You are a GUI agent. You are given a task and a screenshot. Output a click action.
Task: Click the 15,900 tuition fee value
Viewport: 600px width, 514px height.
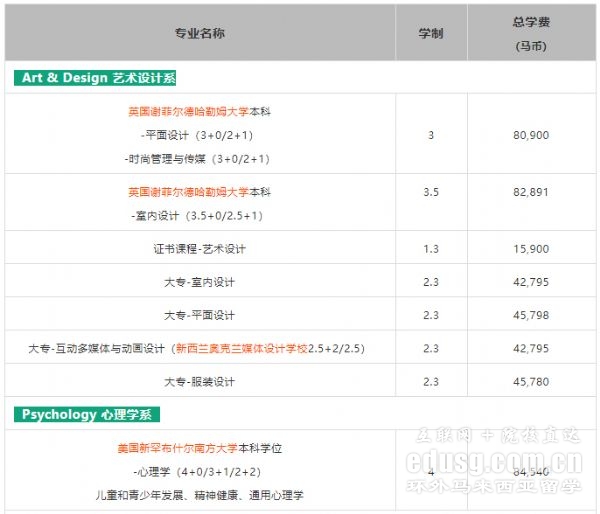pyautogui.click(x=529, y=248)
